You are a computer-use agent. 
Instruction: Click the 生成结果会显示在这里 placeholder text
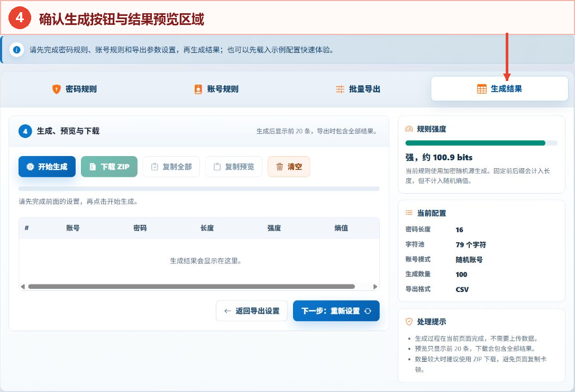[205, 261]
